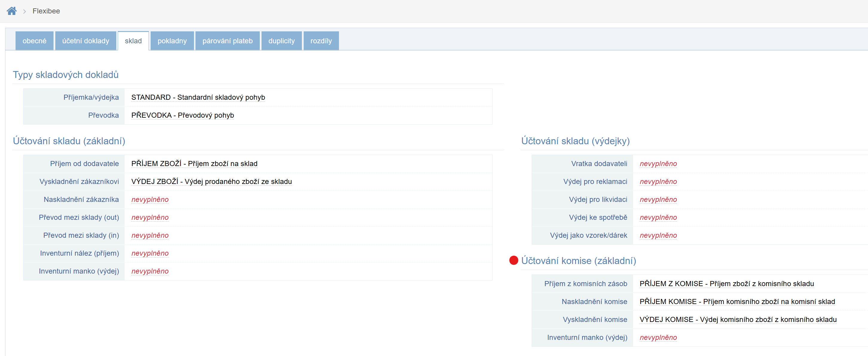Viewport: 868px width, 356px height.
Task: Edit VÝDEJ ZBOŽÍ value for Vyskladnění zákazníkovi
Action: 211,182
